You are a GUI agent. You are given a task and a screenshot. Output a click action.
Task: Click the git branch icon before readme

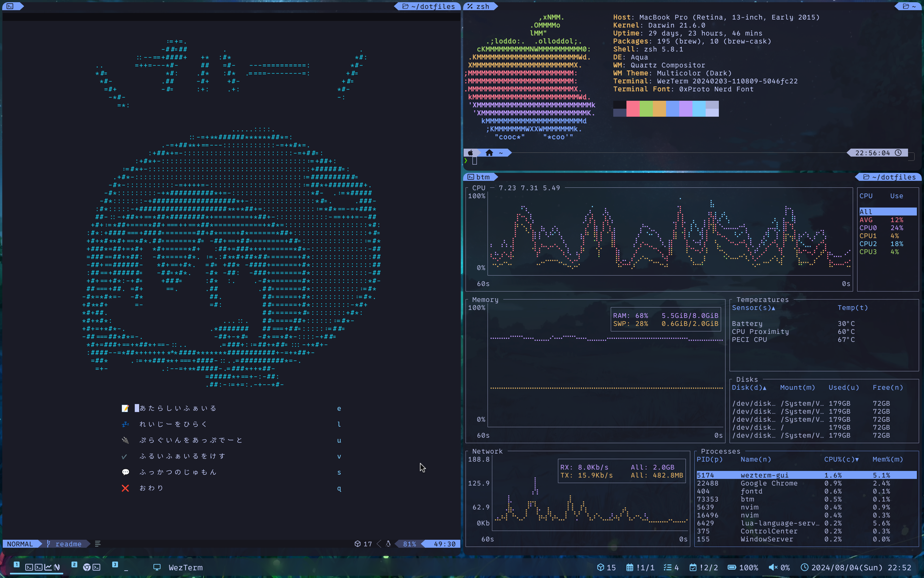[48, 544]
